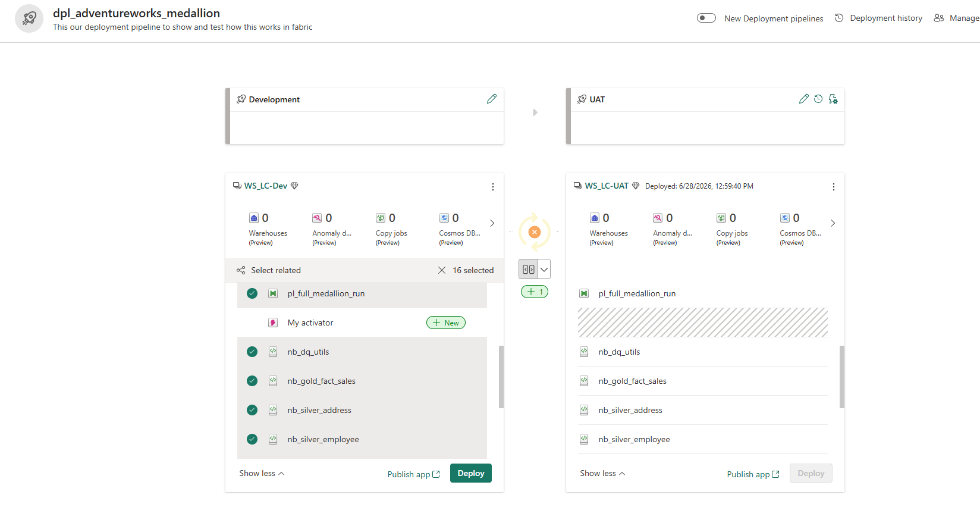
Task: Click the orange failed comparison status icon
Action: [x=535, y=232]
